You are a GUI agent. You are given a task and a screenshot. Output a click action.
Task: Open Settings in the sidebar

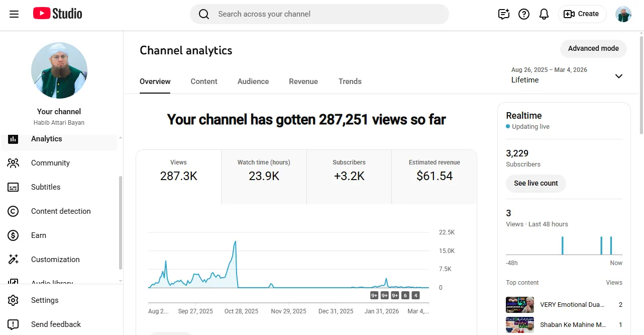[59, 300]
